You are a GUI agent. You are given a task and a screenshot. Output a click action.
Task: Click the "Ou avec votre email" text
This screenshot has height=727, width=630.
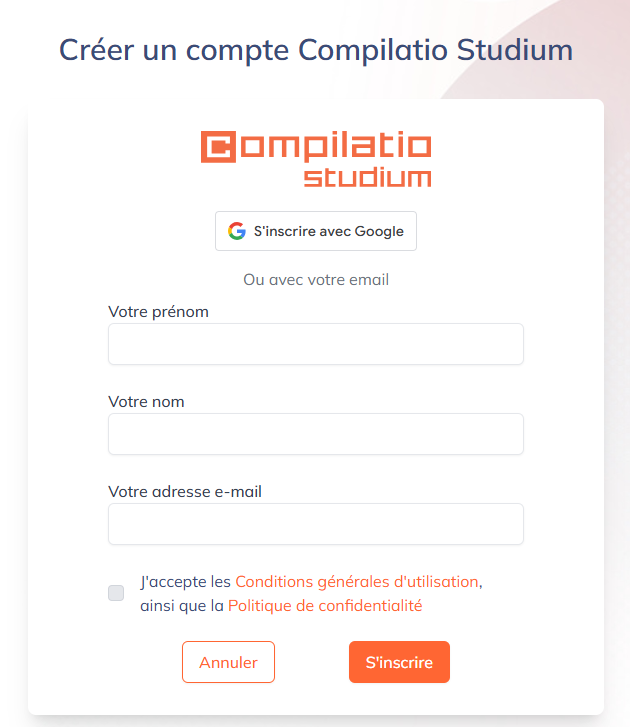[316, 280]
